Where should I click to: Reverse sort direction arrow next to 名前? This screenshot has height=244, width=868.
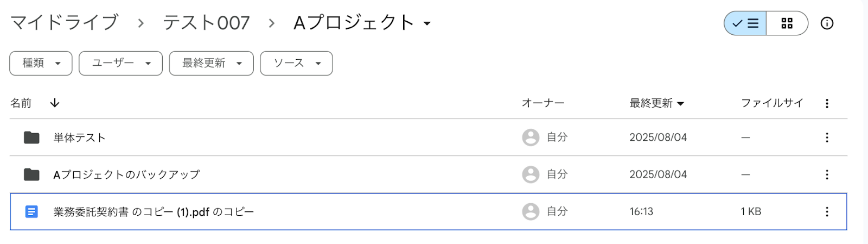click(x=55, y=103)
